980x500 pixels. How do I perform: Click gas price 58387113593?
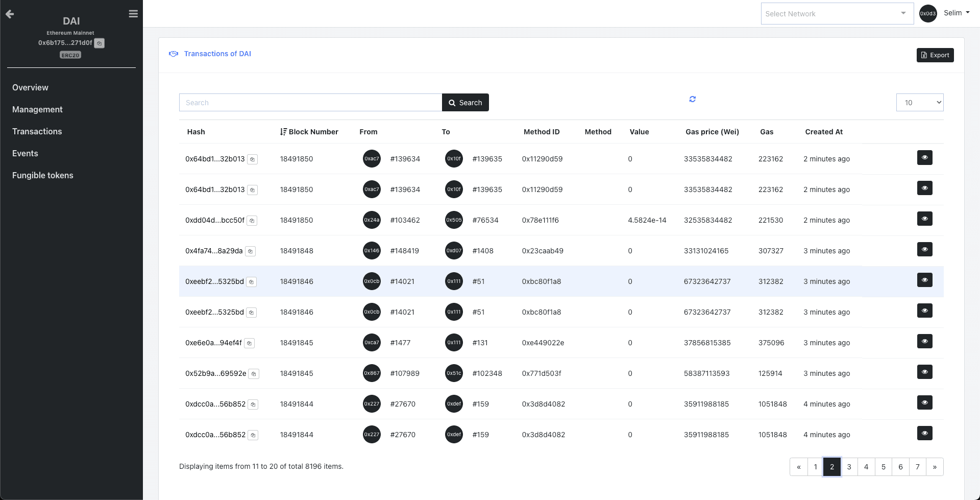(x=706, y=373)
